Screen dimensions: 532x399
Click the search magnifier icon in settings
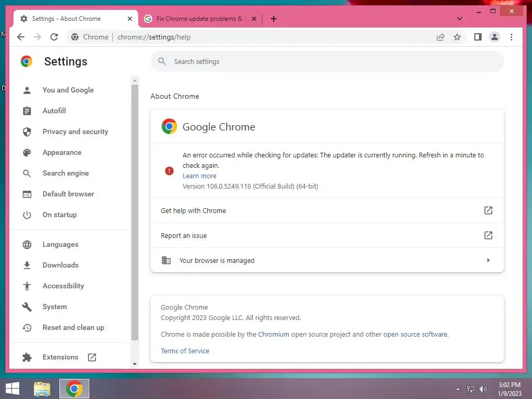coord(162,61)
